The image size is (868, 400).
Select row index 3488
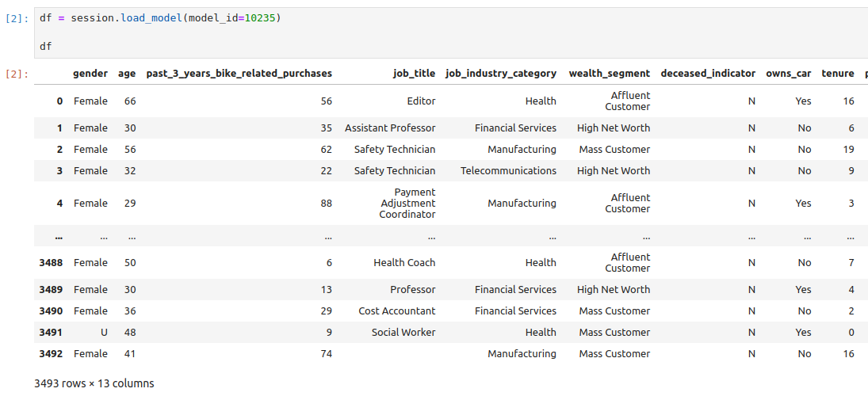tap(51, 262)
